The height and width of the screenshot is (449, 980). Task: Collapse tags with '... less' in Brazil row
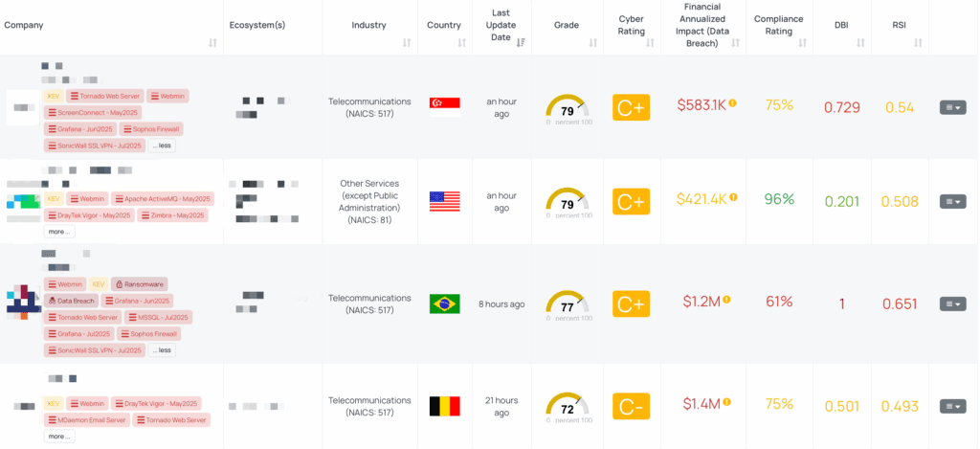[162, 350]
